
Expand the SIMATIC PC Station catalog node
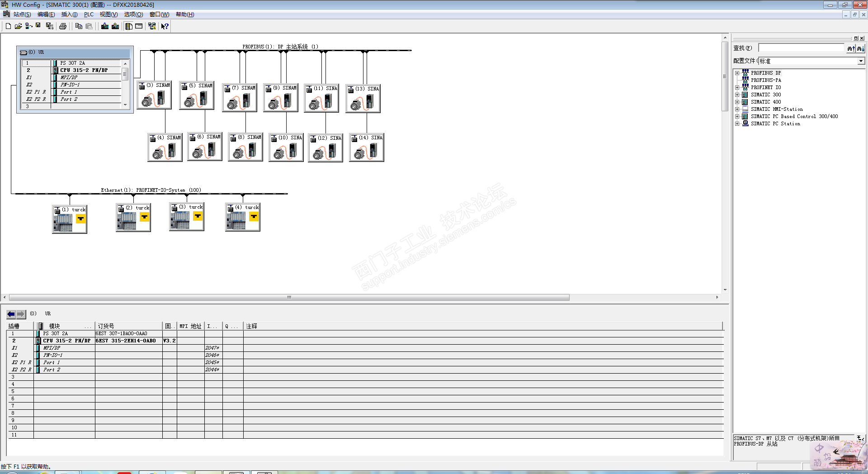click(x=737, y=123)
